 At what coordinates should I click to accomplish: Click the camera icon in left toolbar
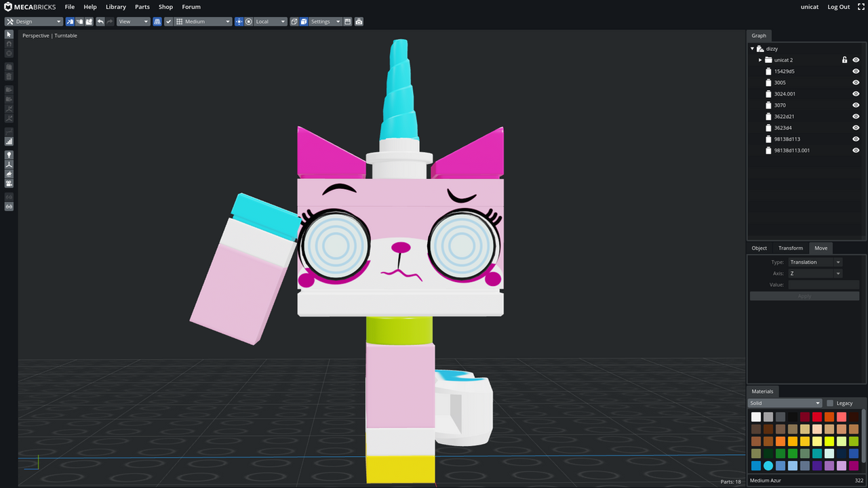tap(9, 183)
